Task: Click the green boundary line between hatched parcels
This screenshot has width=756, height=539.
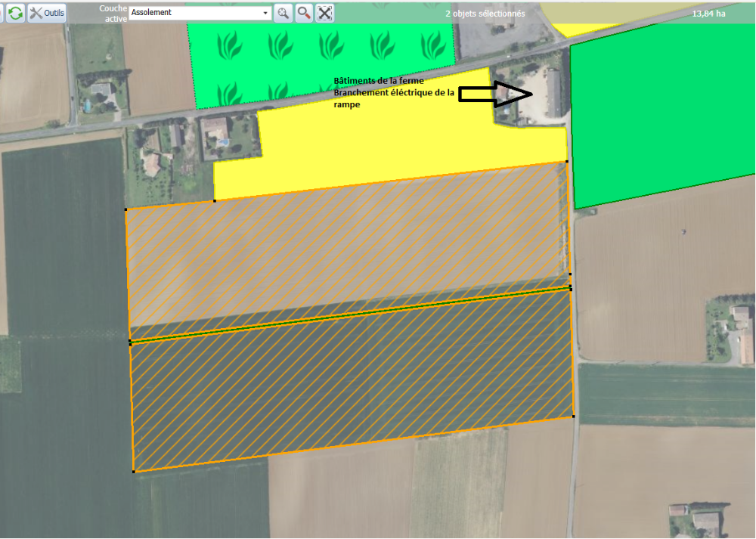Action: [348, 315]
